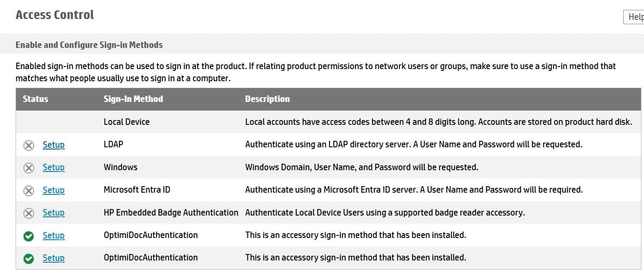Click Microsoft Entra ID's disabled status icon
The height and width of the screenshot is (273, 644).
[29, 190]
